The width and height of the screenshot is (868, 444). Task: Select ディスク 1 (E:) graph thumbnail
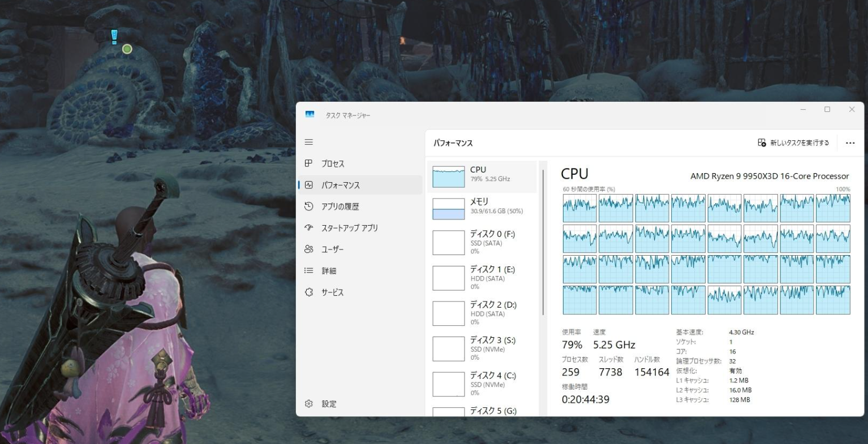pyautogui.click(x=449, y=278)
